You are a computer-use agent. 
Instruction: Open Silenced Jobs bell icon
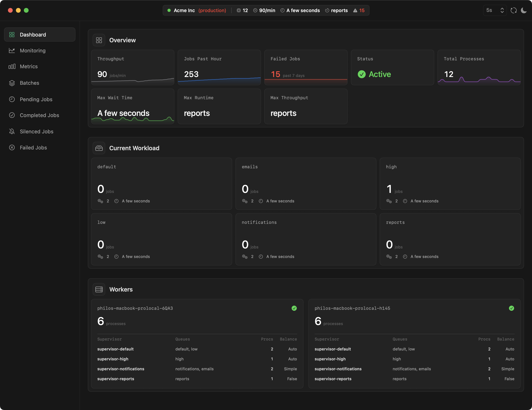click(12, 131)
